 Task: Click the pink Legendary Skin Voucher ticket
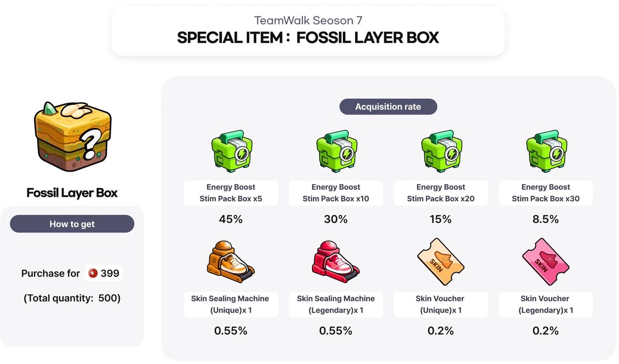point(545,262)
